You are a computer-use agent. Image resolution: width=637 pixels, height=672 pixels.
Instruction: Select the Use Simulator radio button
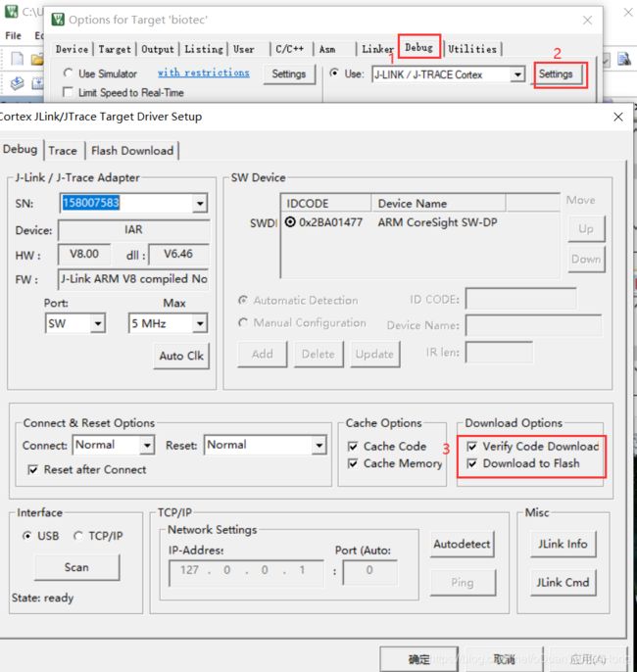click(x=68, y=73)
